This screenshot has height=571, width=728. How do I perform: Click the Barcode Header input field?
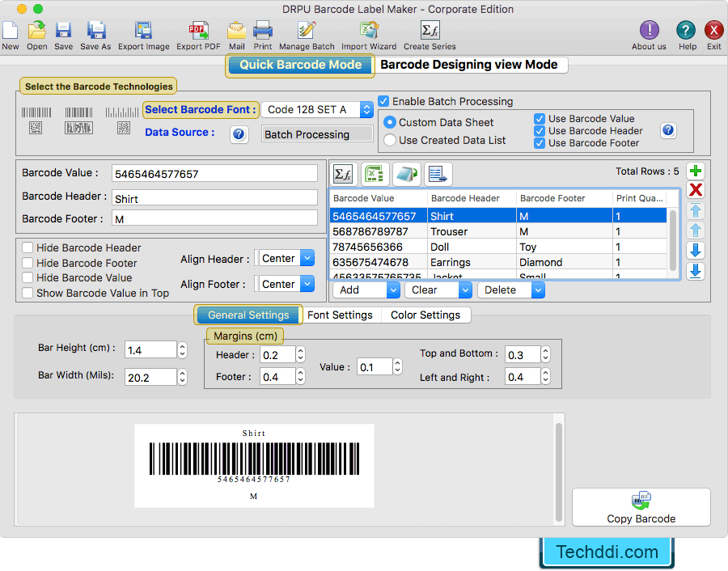point(214,198)
